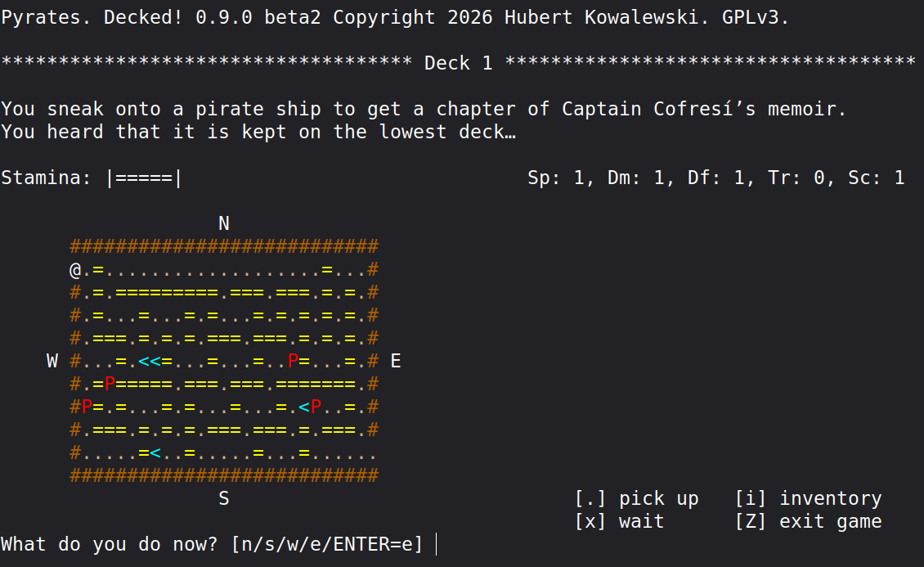
Task: Click the cyan << double arrows
Action: click(x=150, y=361)
